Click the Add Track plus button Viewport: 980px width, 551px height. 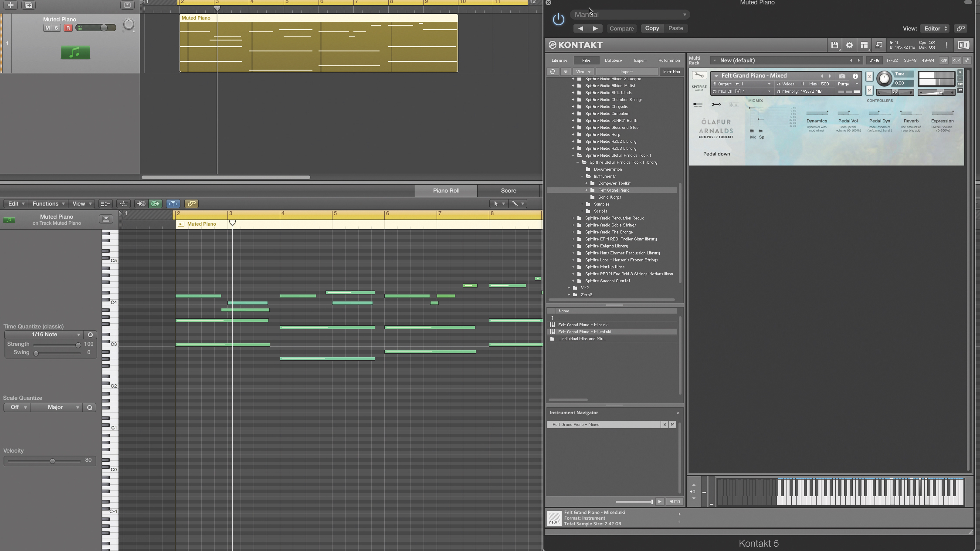point(10,5)
